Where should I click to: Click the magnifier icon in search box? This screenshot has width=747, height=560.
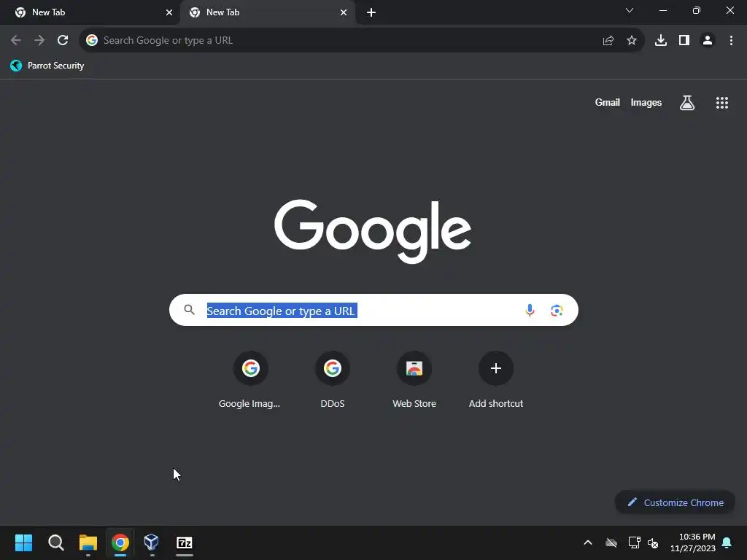click(189, 310)
